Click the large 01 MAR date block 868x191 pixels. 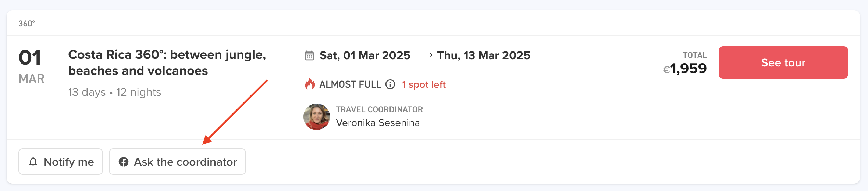[x=31, y=66]
